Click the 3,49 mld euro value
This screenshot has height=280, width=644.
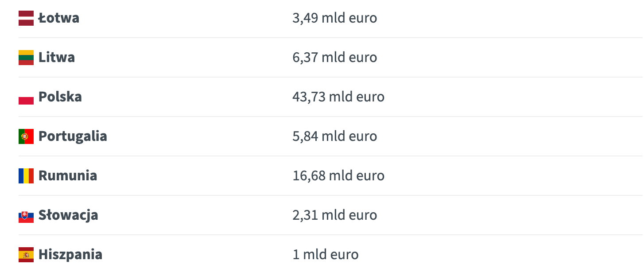click(335, 18)
